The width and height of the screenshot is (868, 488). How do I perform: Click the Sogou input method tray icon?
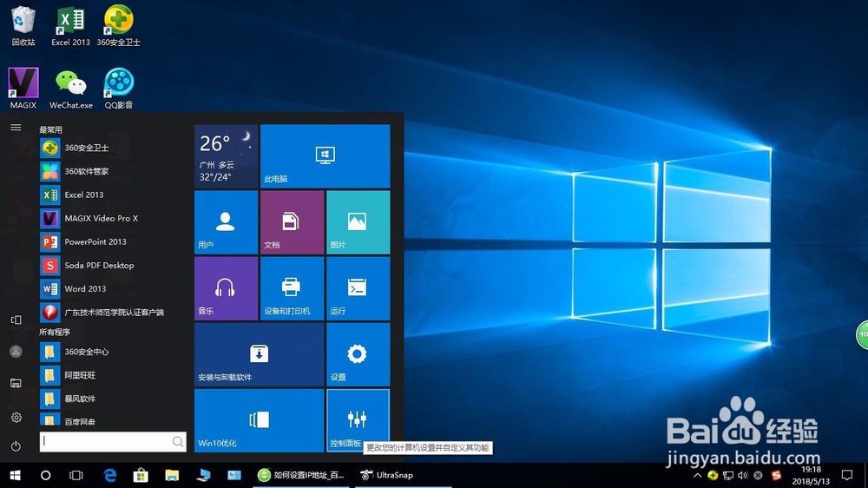[776, 475]
